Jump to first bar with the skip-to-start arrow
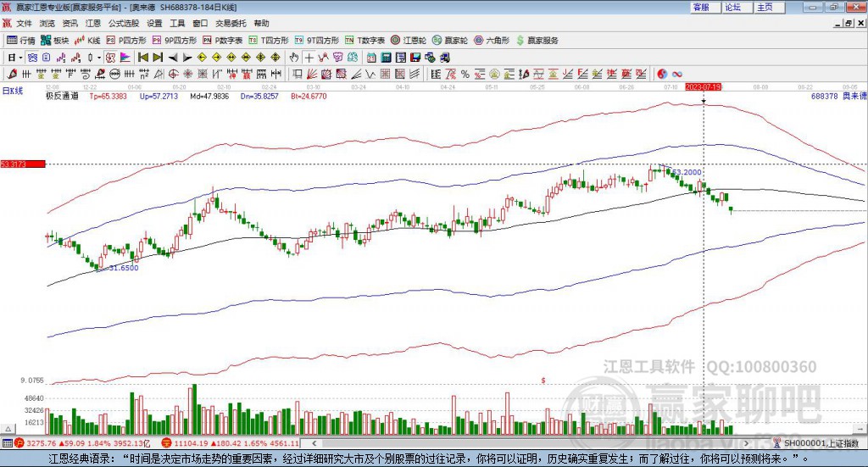Screen dimensions: 868x467 [x=142, y=58]
